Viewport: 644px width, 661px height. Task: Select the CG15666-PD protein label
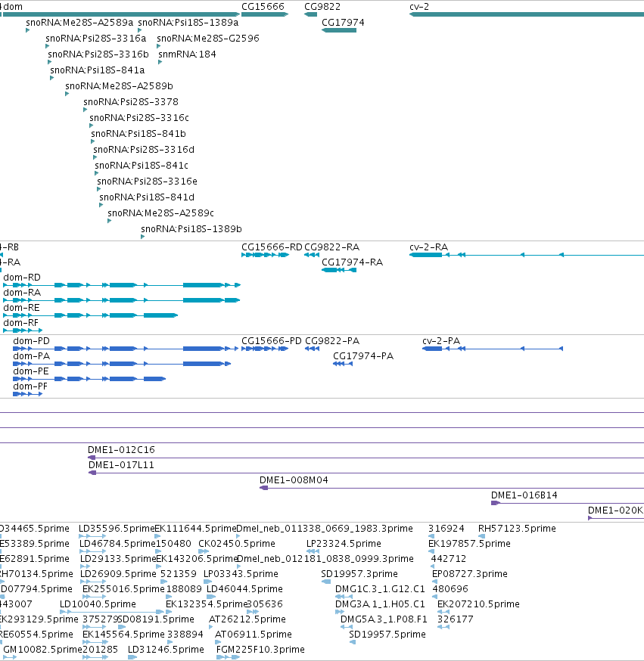(x=272, y=340)
